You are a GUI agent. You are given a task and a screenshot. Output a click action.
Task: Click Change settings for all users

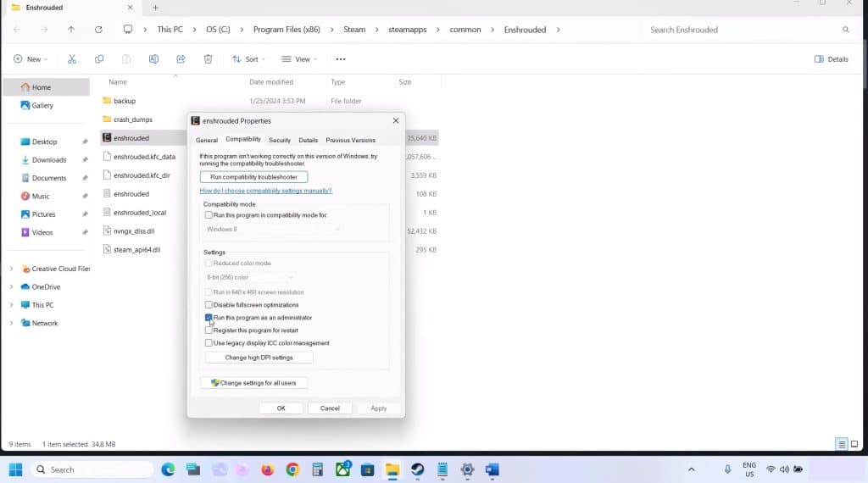click(253, 383)
